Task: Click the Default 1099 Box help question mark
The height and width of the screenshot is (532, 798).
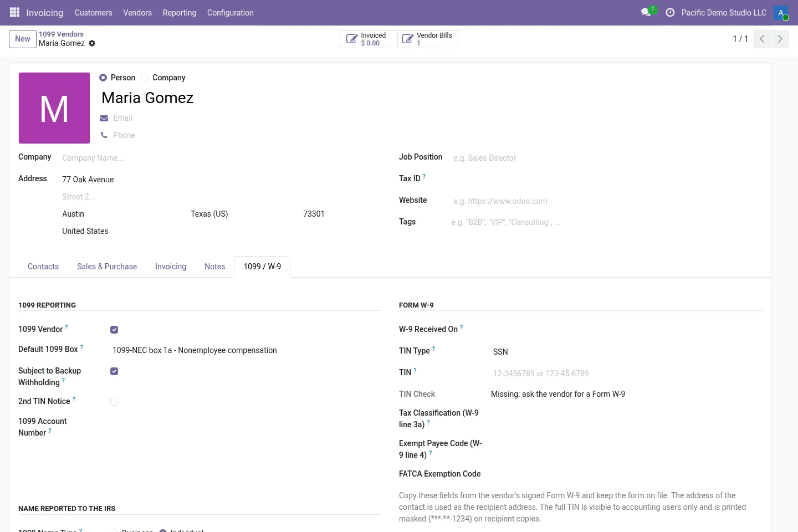Action: click(x=81, y=347)
